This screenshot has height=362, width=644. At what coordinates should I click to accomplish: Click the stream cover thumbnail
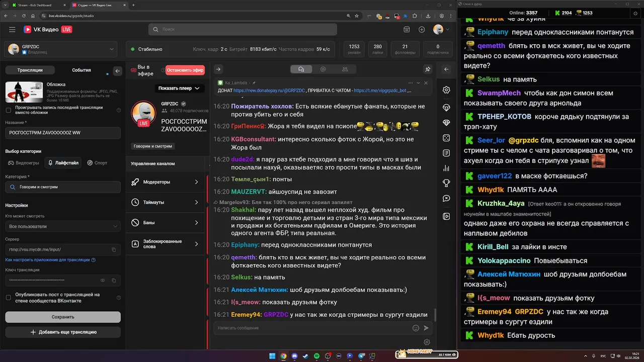coord(24,92)
